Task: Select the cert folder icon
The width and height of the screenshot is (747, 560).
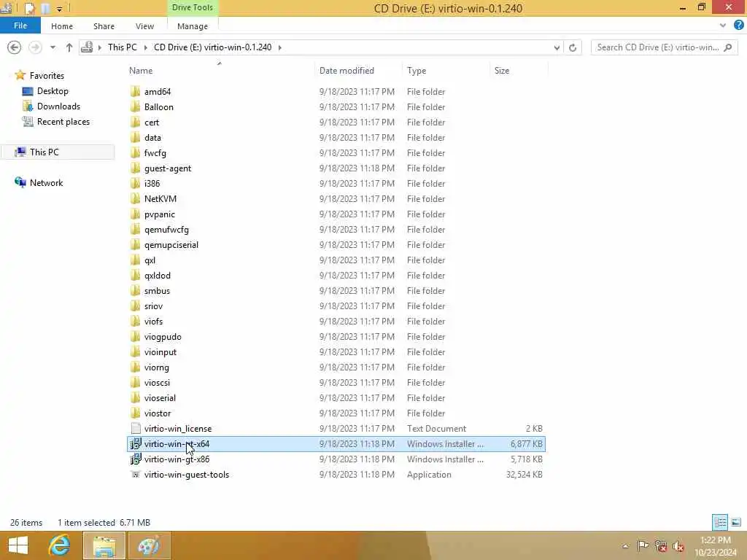Action: point(135,122)
